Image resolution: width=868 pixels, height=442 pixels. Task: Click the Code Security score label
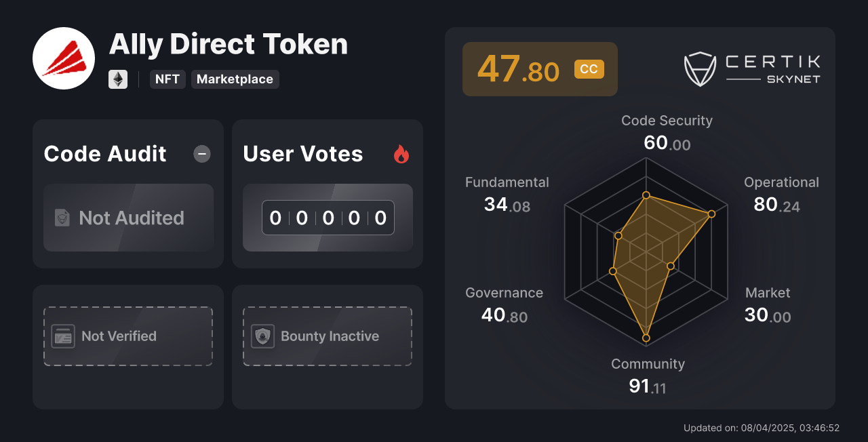(667, 121)
